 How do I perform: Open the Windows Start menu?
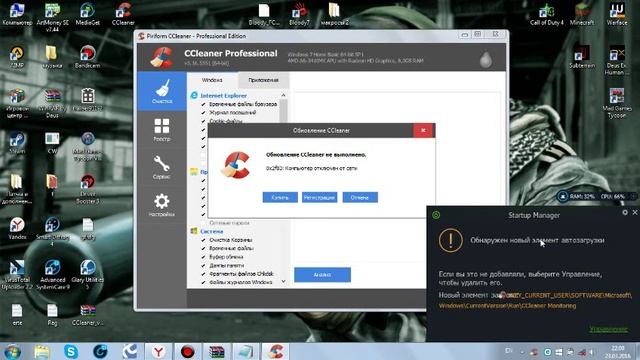12,352
